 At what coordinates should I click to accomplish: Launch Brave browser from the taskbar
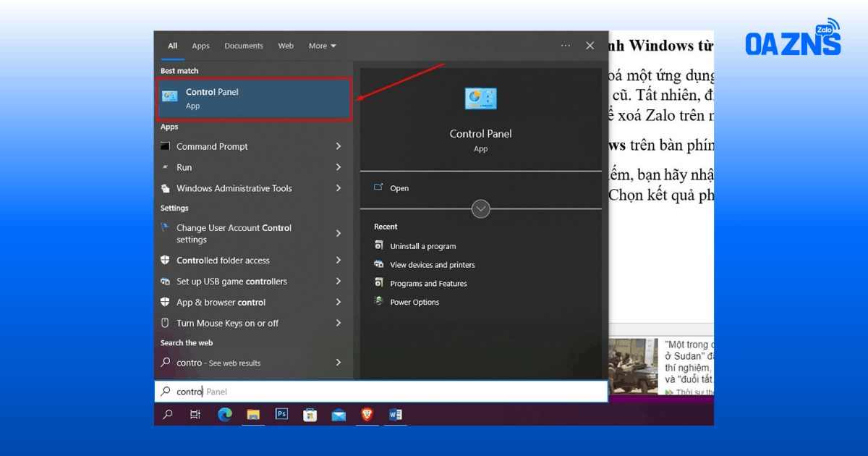pyautogui.click(x=367, y=415)
